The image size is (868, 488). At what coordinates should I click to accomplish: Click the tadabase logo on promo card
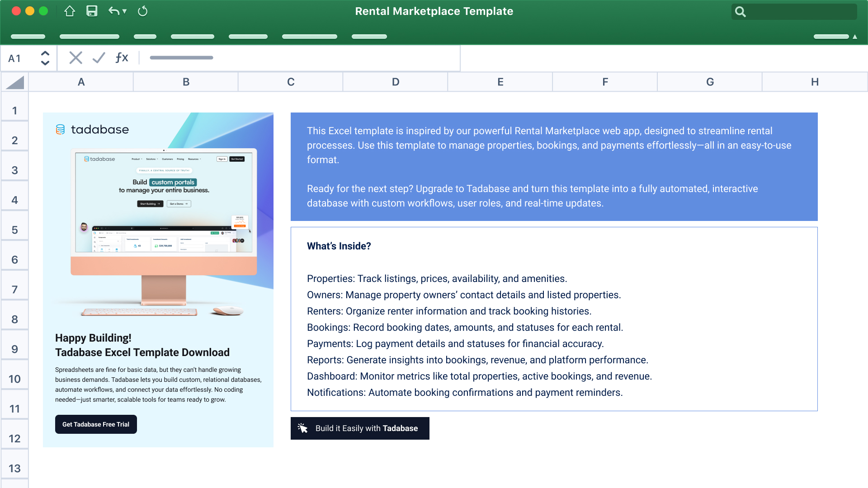tap(92, 130)
